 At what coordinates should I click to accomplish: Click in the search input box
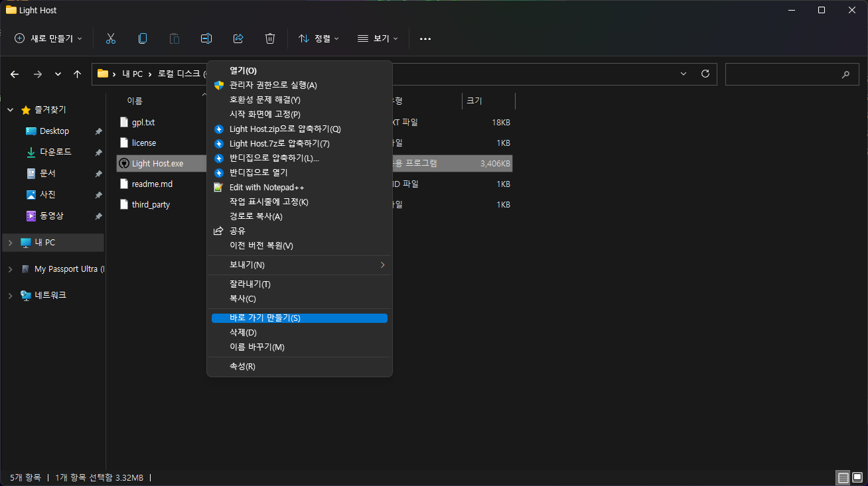[x=783, y=74]
